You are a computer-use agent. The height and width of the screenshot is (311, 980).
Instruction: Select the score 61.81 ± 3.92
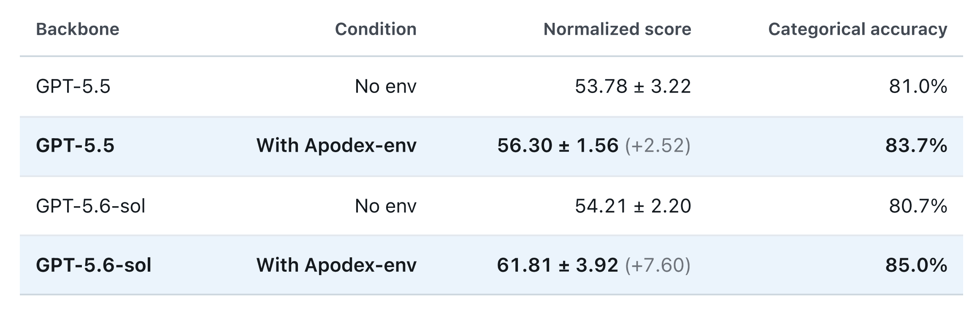(x=558, y=265)
